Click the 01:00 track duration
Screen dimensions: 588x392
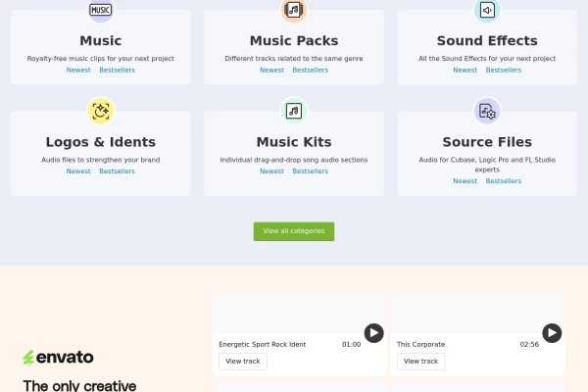(351, 344)
